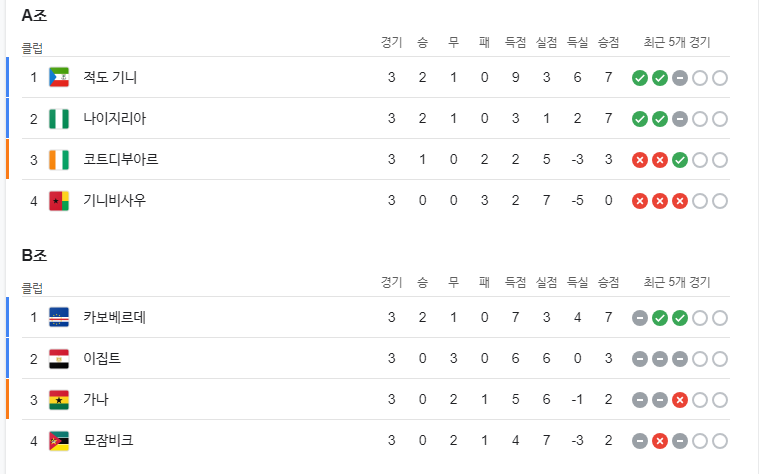
Task: Click 카보베르데's gray draw result icon
Action: (x=640, y=318)
